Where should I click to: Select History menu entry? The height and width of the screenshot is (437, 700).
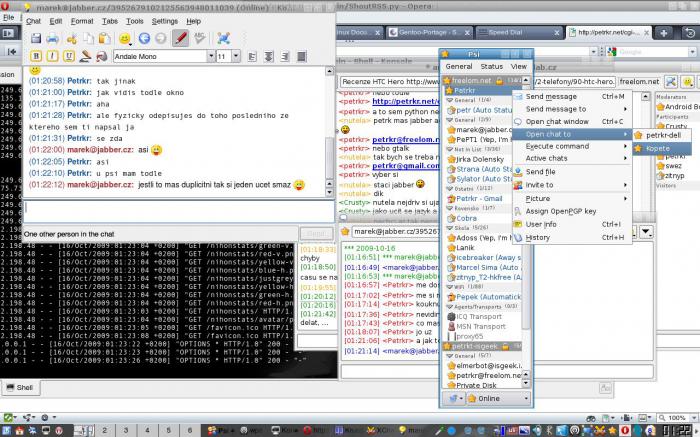tap(571, 238)
